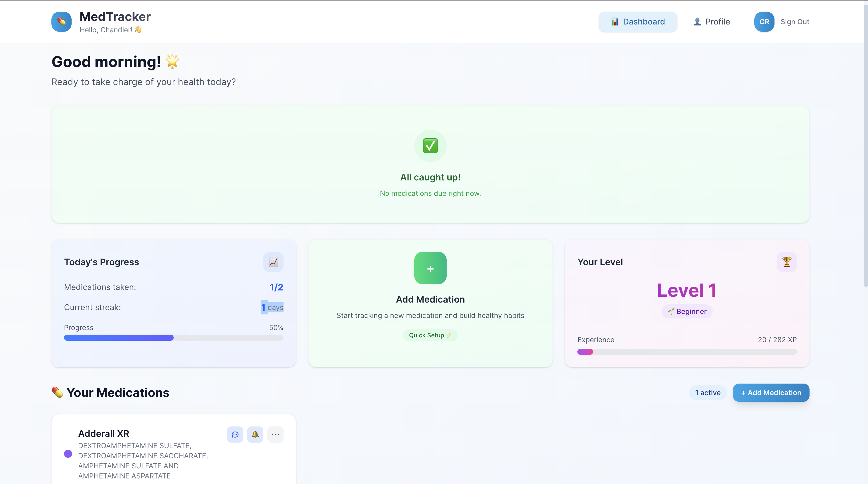Screen dimensions: 868x484
Task: Click the green checkmark All caught up icon
Action: (430, 146)
